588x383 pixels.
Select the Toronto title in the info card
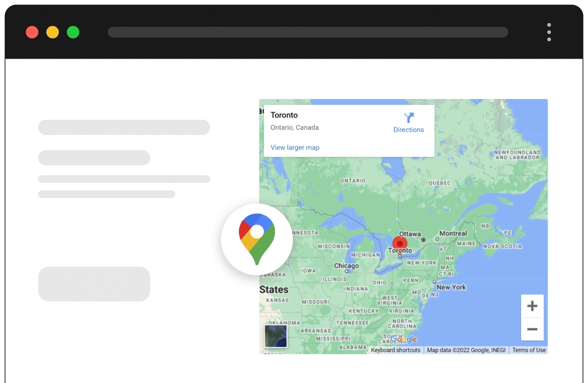pyautogui.click(x=284, y=115)
